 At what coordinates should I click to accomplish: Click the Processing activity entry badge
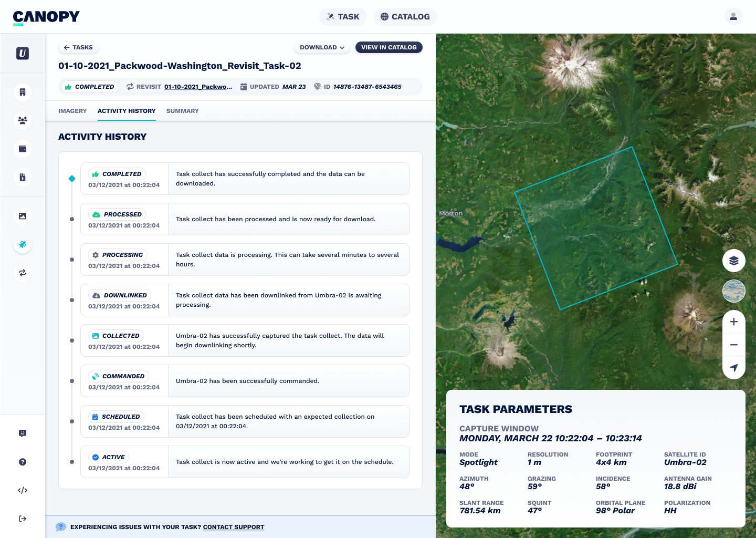118,255
